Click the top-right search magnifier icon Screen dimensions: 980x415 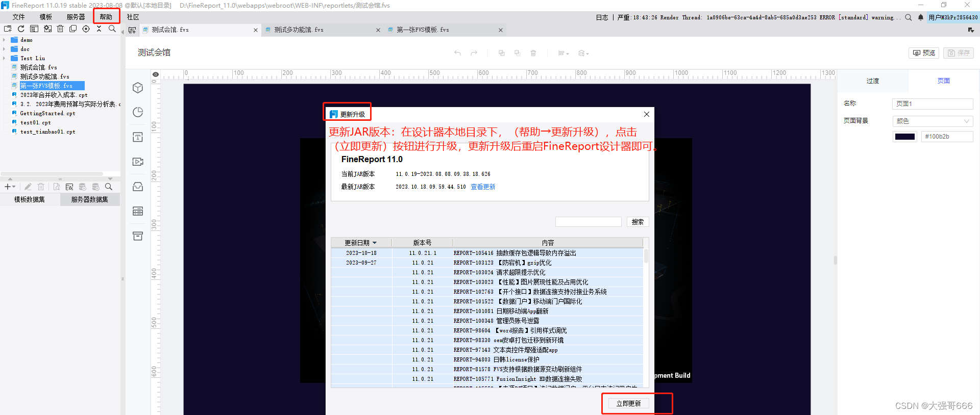pos(909,17)
